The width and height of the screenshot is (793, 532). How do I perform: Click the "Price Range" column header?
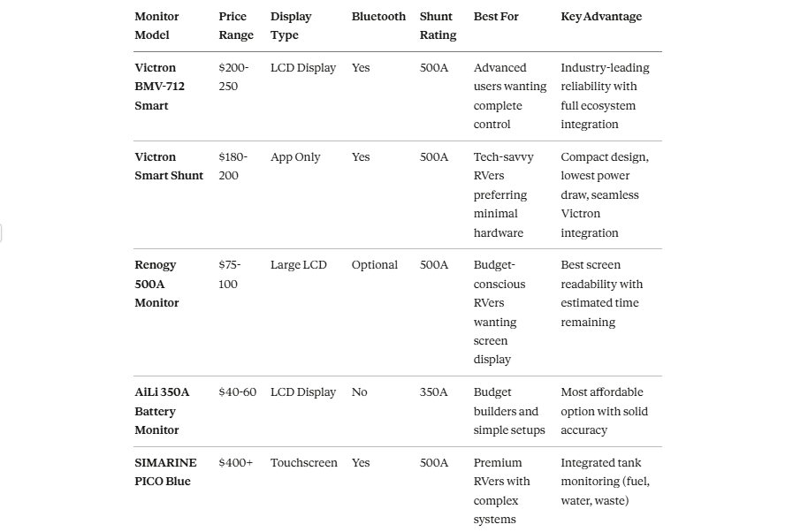[x=236, y=26]
